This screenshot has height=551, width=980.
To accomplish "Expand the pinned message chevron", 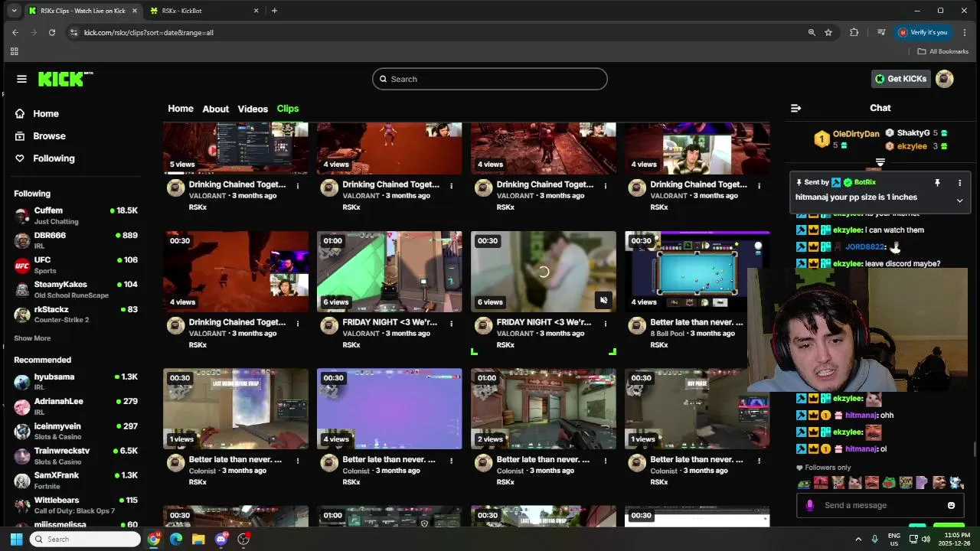I will pyautogui.click(x=959, y=201).
